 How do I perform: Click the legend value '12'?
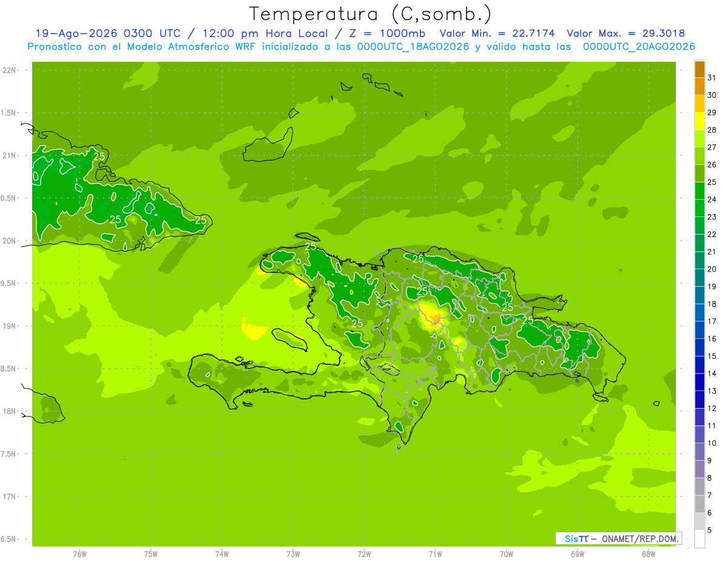pos(712,409)
